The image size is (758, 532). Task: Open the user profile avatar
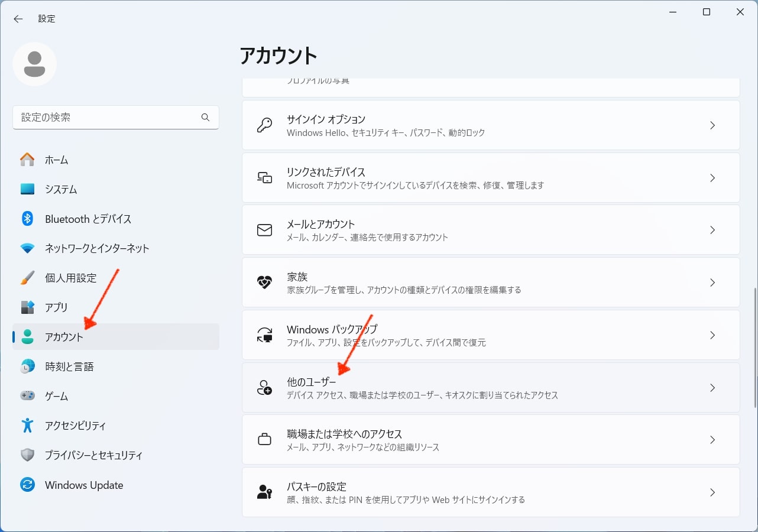click(34, 64)
